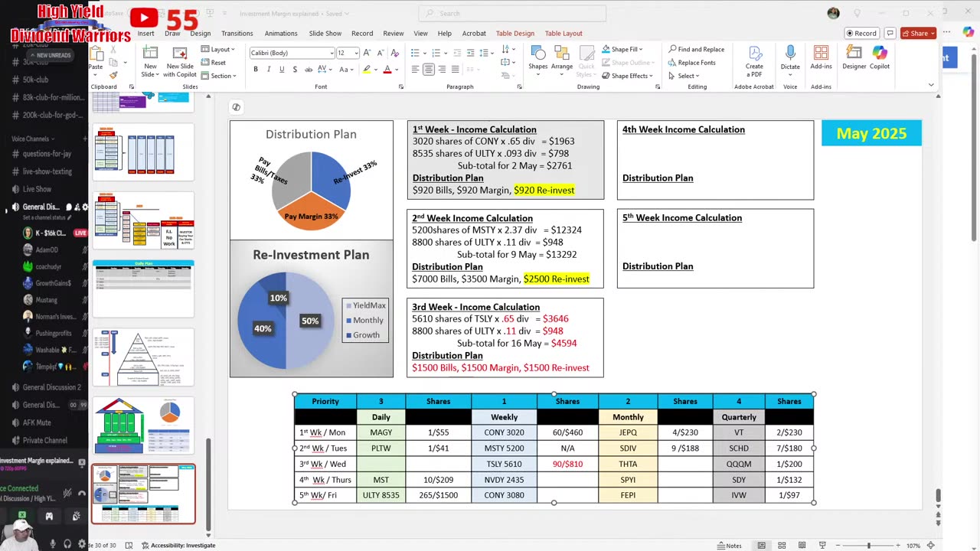Click Replace Fonts

coord(692,63)
